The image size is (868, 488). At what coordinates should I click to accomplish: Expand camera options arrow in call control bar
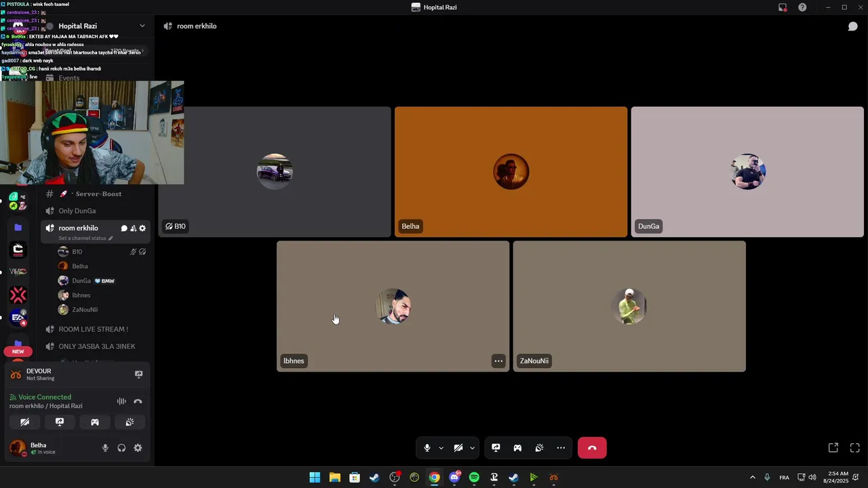click(472, 448)
